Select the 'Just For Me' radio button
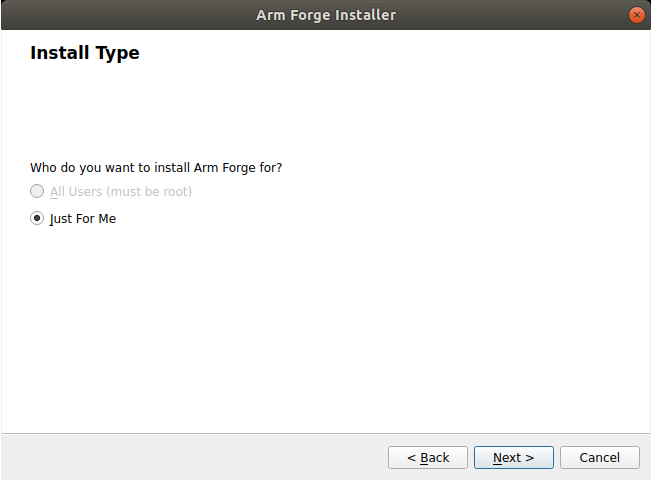 pyautogui.click(x=37, y=218)
